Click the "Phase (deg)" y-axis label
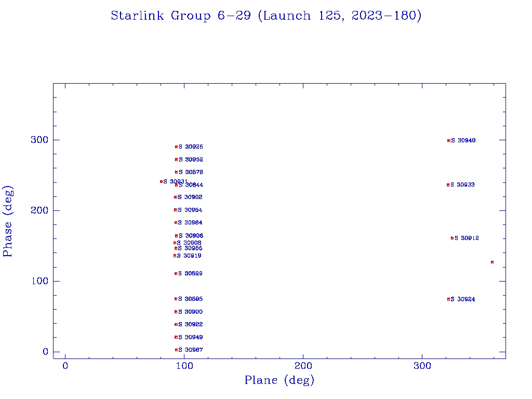This screenshot has height=399, width=532. [x=8, y=221]
